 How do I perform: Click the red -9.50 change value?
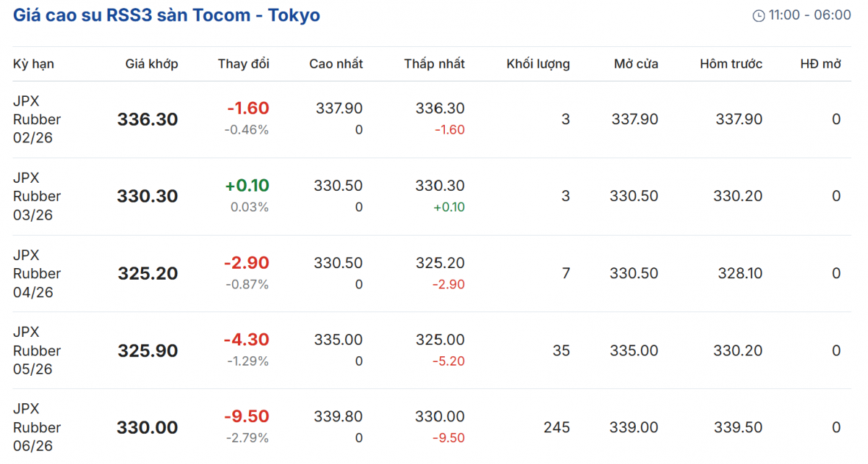pyautogui.click(x=246, y=417)
